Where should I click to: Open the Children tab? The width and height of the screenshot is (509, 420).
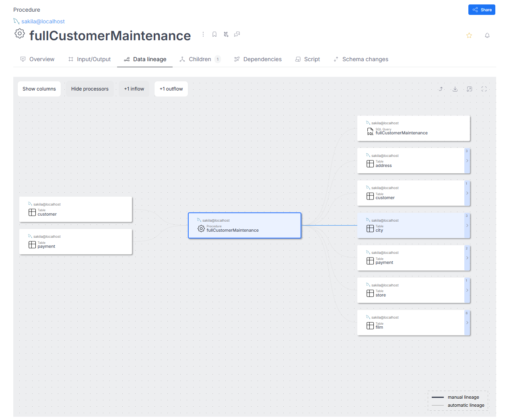pyautogui.click(x=200, y=59)
